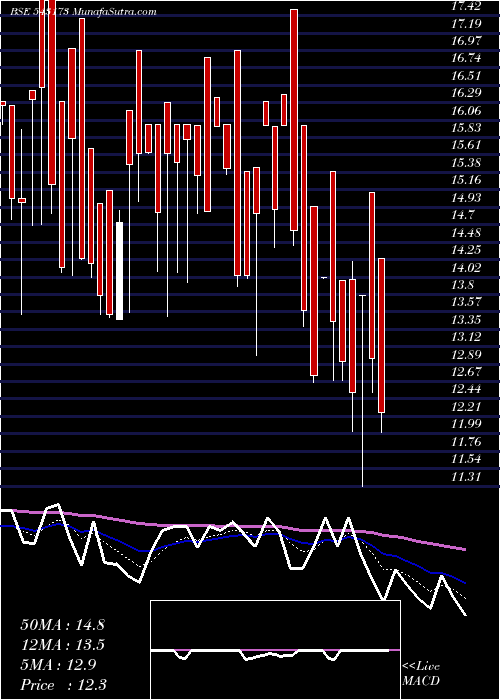Click inside the MACD histogram panel
The width and height of the screenshot is (500, 700).
coord(275,650)
